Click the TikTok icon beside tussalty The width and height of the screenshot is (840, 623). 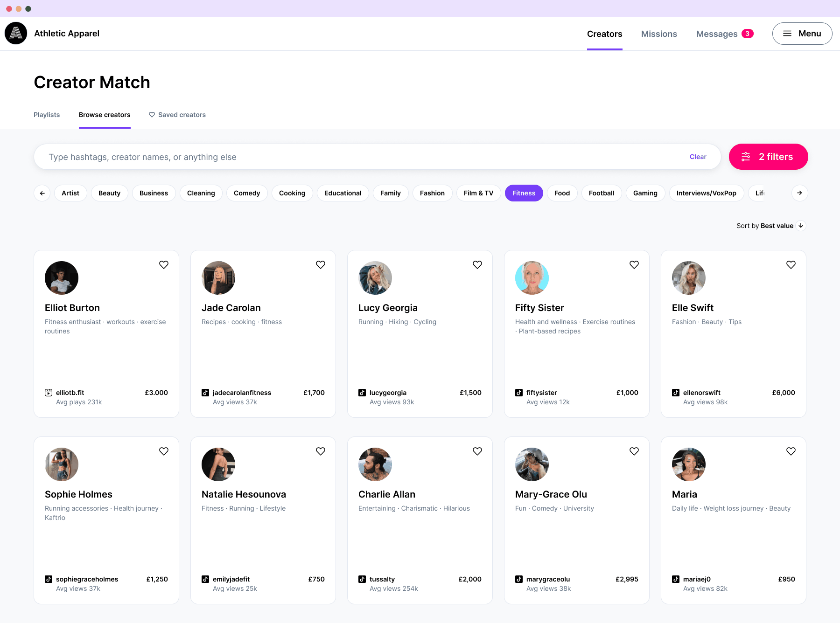362,579
